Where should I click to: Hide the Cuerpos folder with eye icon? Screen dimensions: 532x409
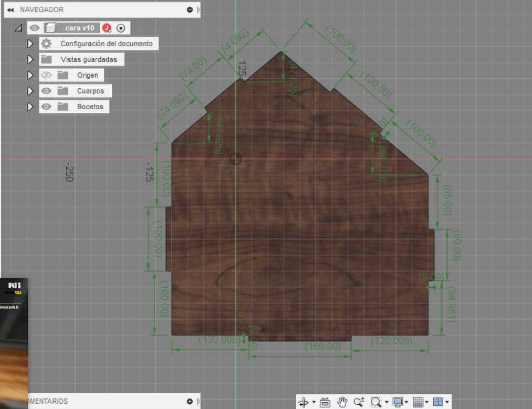(x=46, y=91)
